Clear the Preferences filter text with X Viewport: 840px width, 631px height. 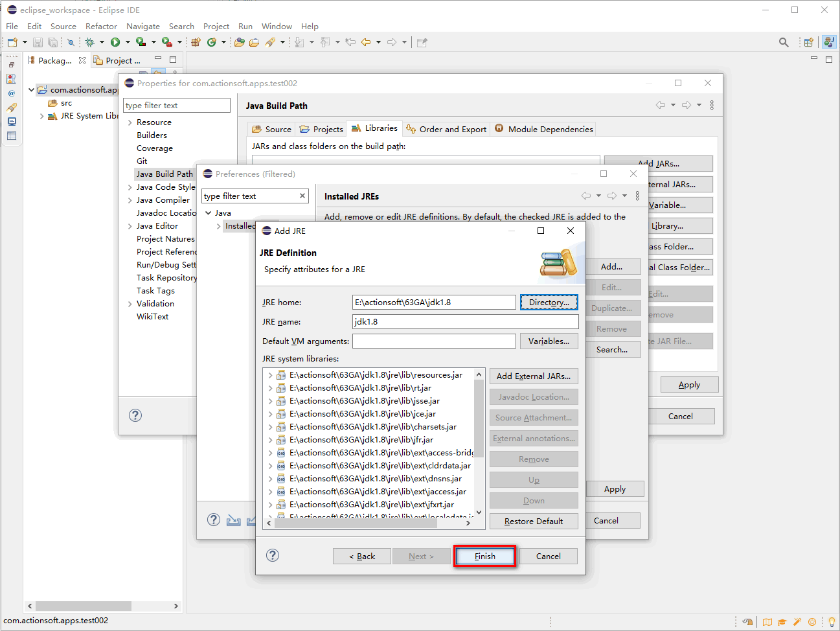[302, 196]
